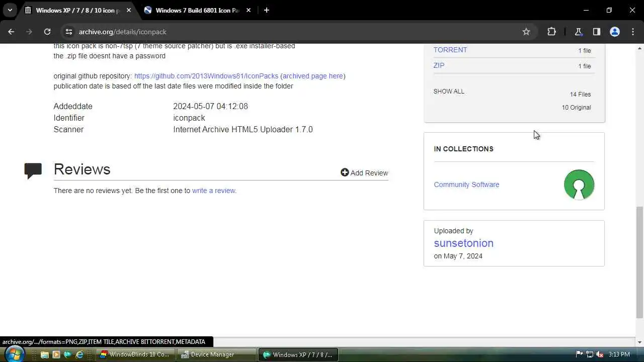Open Device Manager taskbar window
644x362 pixels.
pyautogui.click(x=217, y=354)
